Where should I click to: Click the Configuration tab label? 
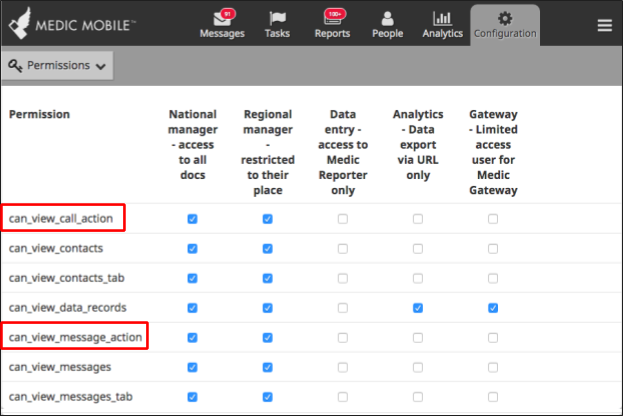click(505, 33)
